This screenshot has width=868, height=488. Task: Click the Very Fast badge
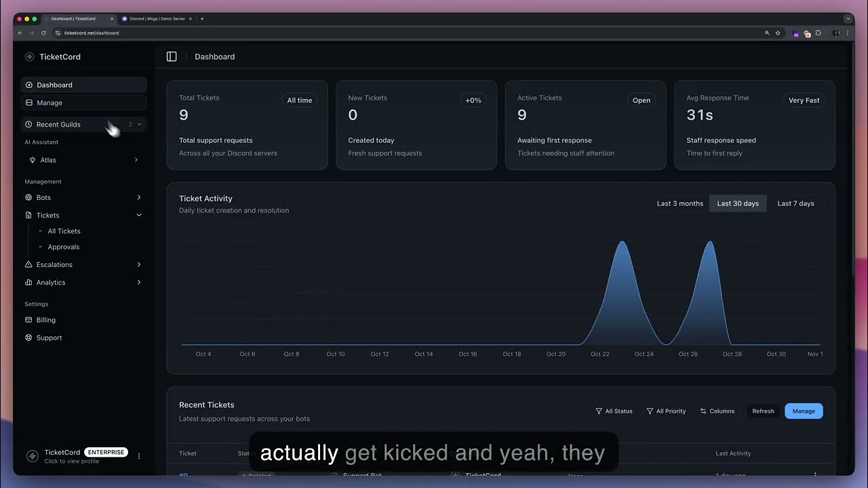pos(804,100)
